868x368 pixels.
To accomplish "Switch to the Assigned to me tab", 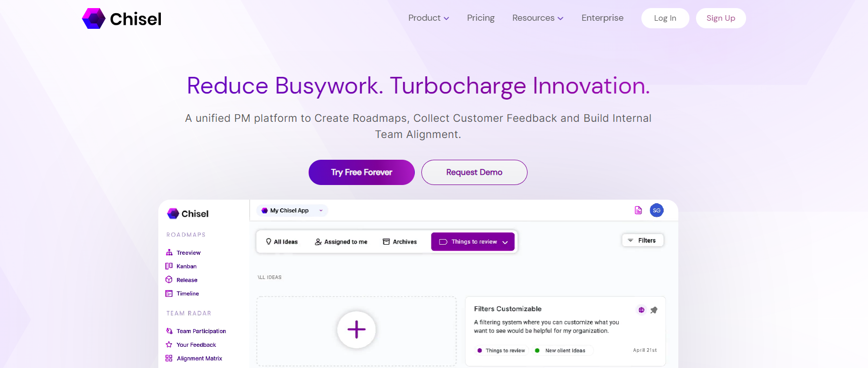I will (x=341, y=242).
